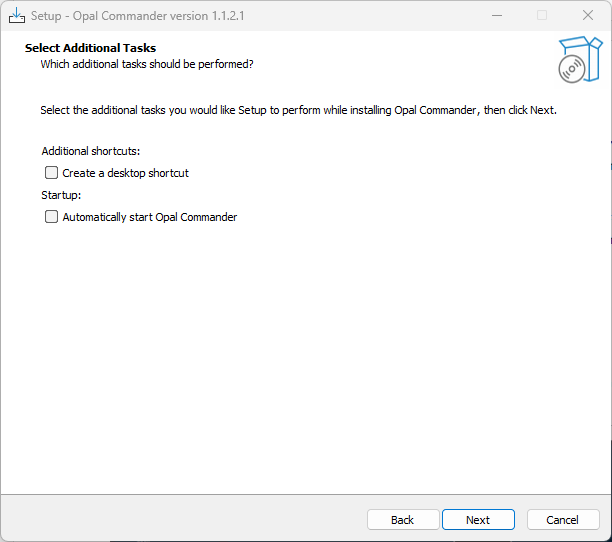The height and width of the screenshot is (542, 612).
Task: Abort the installation with Cancel
Action: point(563,520)
